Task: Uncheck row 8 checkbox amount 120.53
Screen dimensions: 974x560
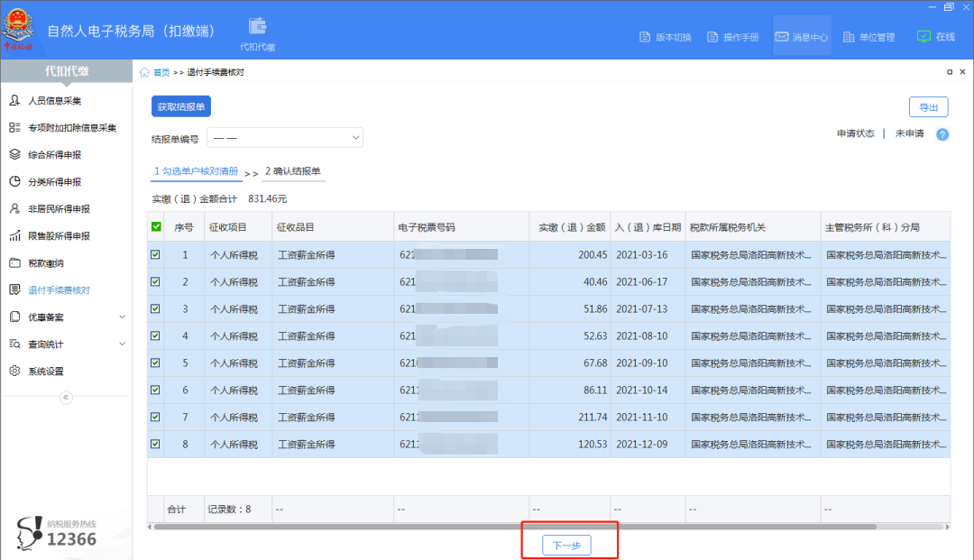Action: pos(155,444)
